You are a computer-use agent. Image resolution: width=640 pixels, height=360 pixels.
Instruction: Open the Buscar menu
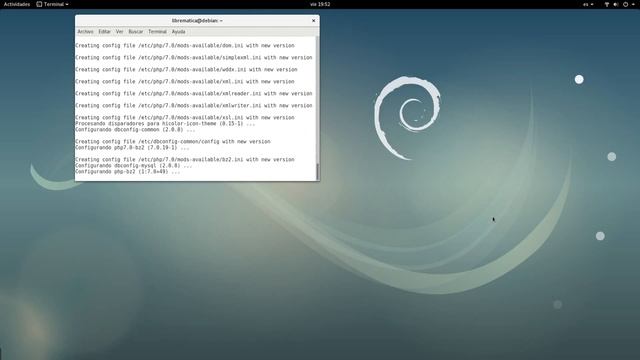[136, 32]
